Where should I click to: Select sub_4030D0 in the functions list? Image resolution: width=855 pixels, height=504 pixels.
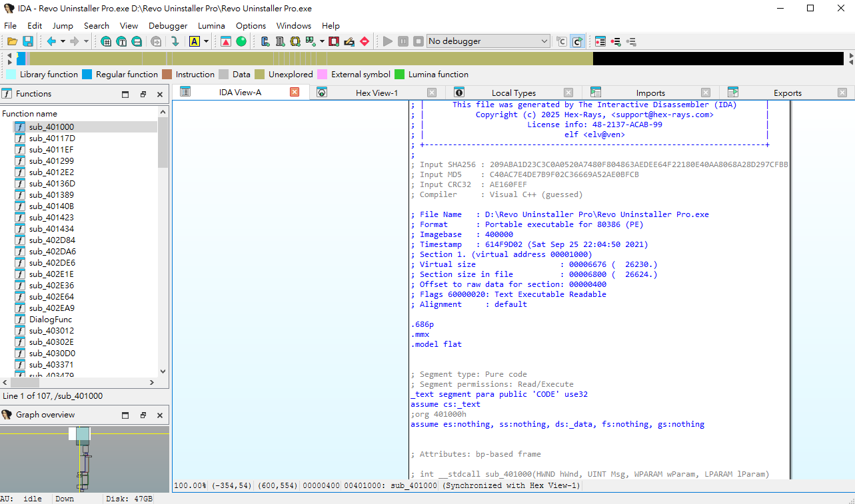52,354
